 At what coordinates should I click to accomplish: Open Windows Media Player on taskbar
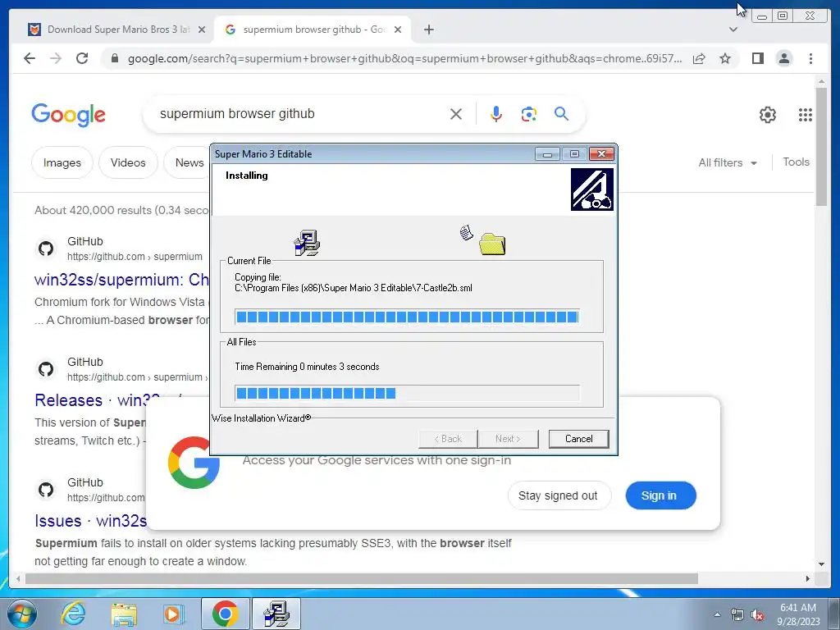(174, 614)
